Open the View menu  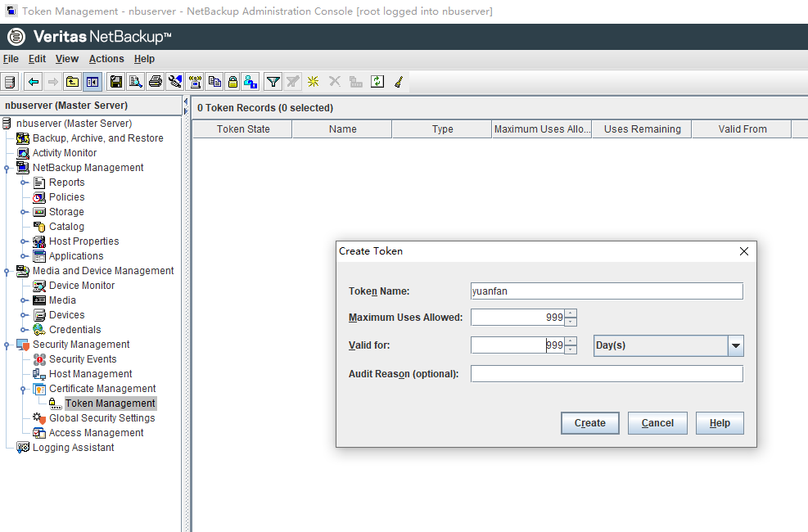tap(67, 59)
